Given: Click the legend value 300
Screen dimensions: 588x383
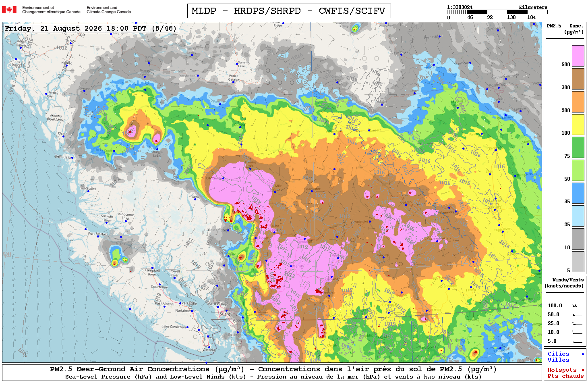Looking at the screenshot, I should pyautogui.click(x=565, y=87).
